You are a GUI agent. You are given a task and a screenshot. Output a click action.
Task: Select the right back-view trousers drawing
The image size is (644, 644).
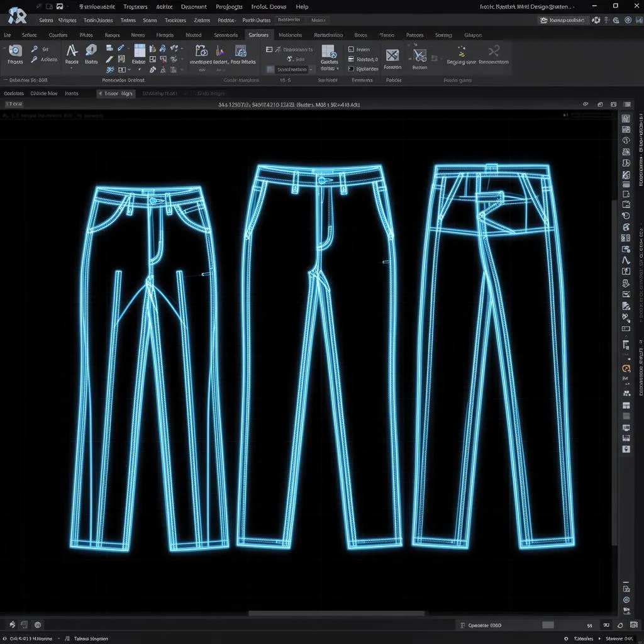(x=493, y=356)
